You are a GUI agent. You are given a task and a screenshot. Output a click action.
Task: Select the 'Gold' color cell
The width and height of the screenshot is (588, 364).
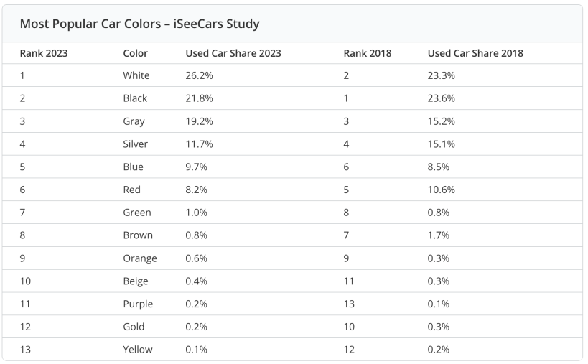pyautogui.click(x=134, y=327)
